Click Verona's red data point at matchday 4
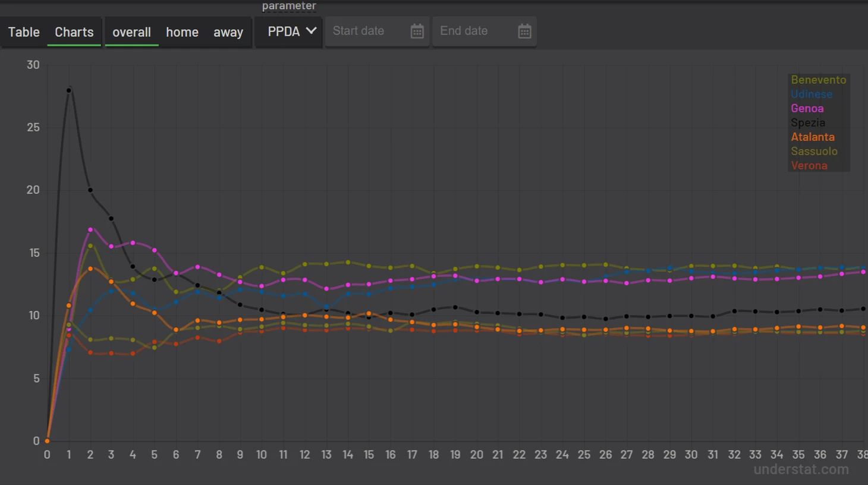This screenshot has height=485, width=868. [x=133, y=353]
